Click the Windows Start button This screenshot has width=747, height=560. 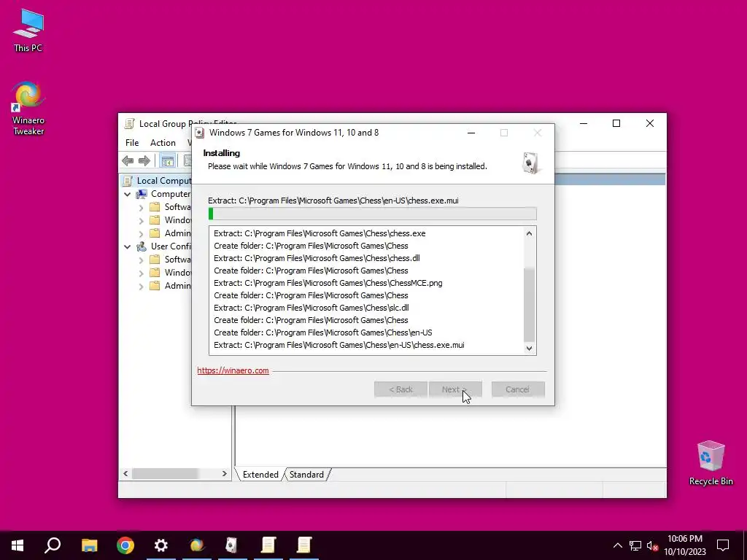[x=18, y=545]
